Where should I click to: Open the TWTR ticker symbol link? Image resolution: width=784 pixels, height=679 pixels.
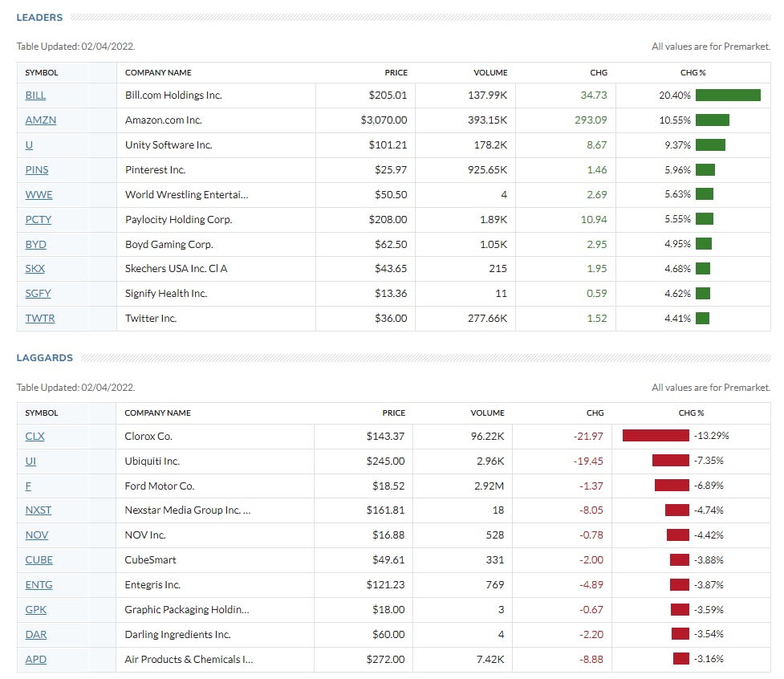(40, 319)
